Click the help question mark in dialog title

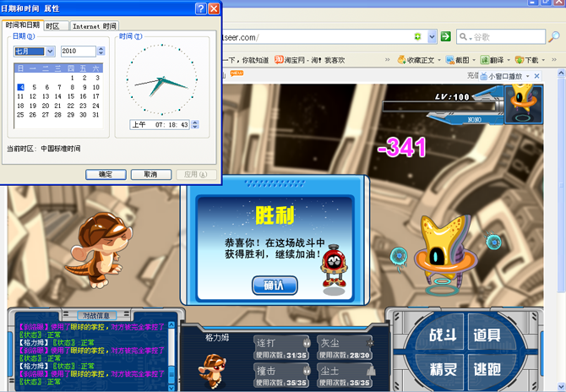tap(201, 8)
